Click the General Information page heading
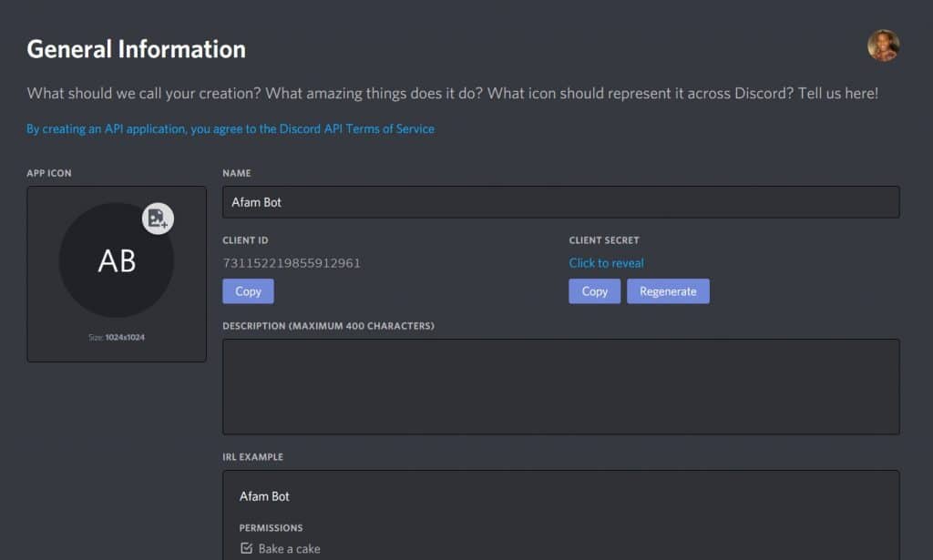Screen dimensions: 933x560 coord(137,48)
